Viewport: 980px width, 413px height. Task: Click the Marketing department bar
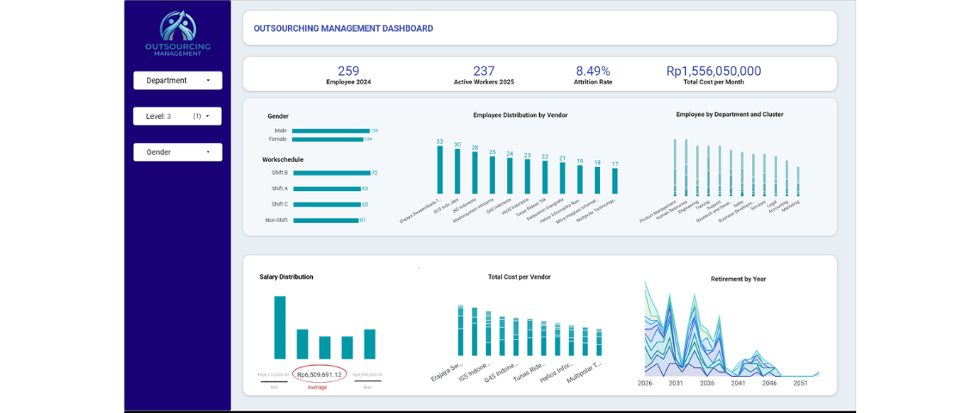(798, 182)
